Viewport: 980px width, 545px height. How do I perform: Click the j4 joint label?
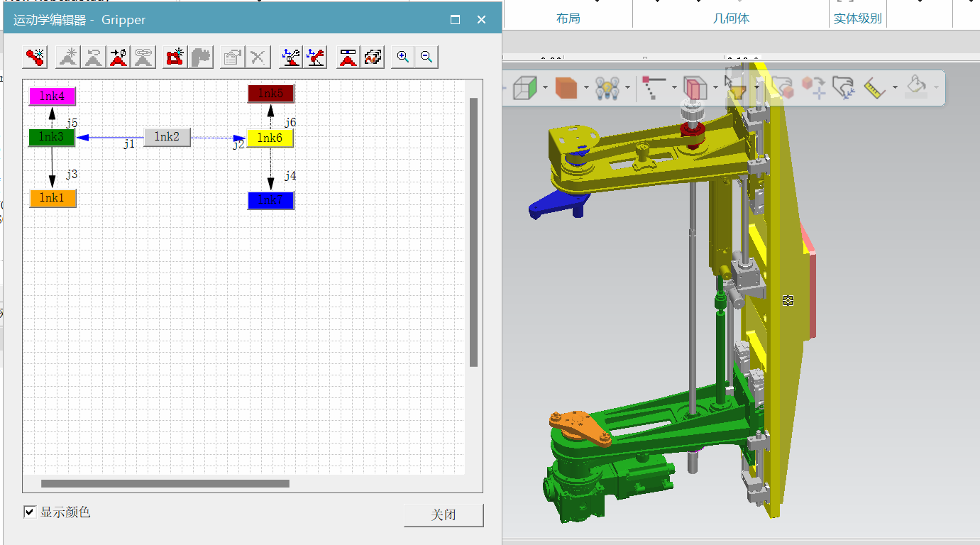tap(290, 175)
